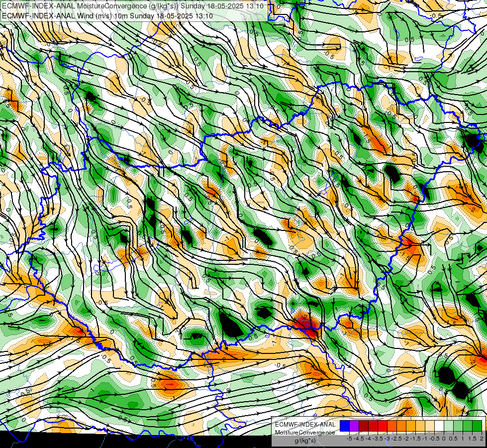Click the -5 tick label on the legend

[x=349, y=439]
